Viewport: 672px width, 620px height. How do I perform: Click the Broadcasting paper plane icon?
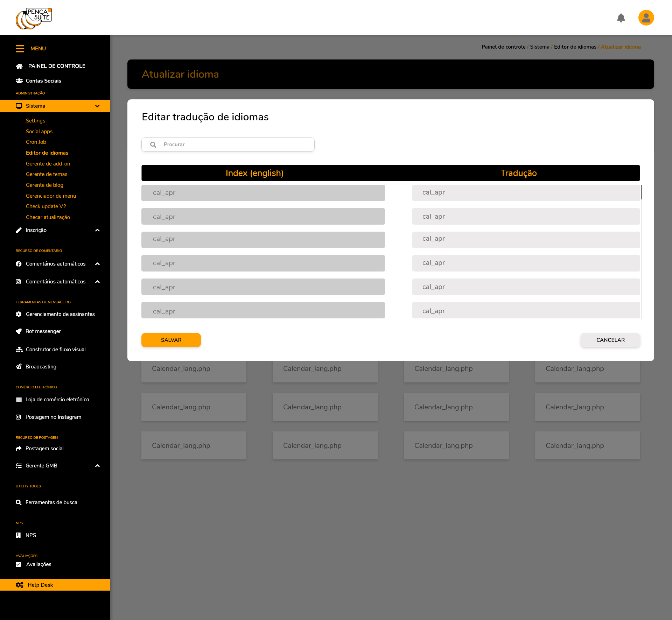click(x=19, y=367)
